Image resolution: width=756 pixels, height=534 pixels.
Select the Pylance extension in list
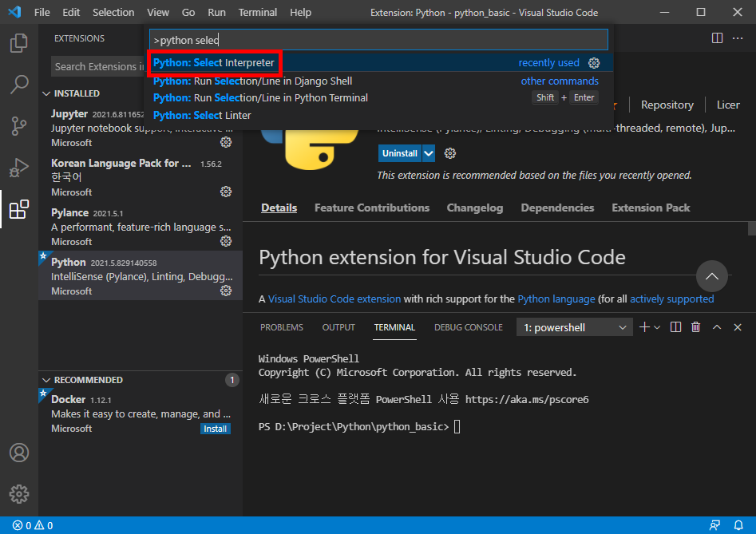(x=141, y=227)
